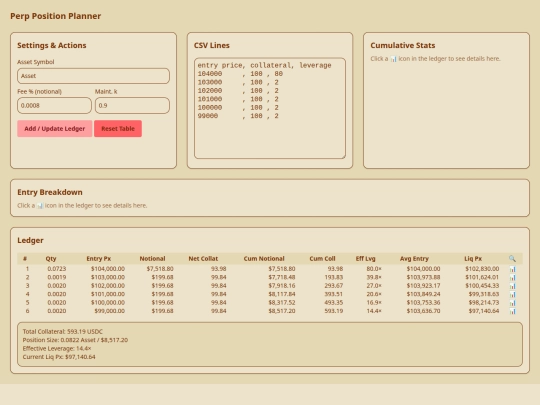
Task: Click Position Size summary line
Action: tap(75, 340)
